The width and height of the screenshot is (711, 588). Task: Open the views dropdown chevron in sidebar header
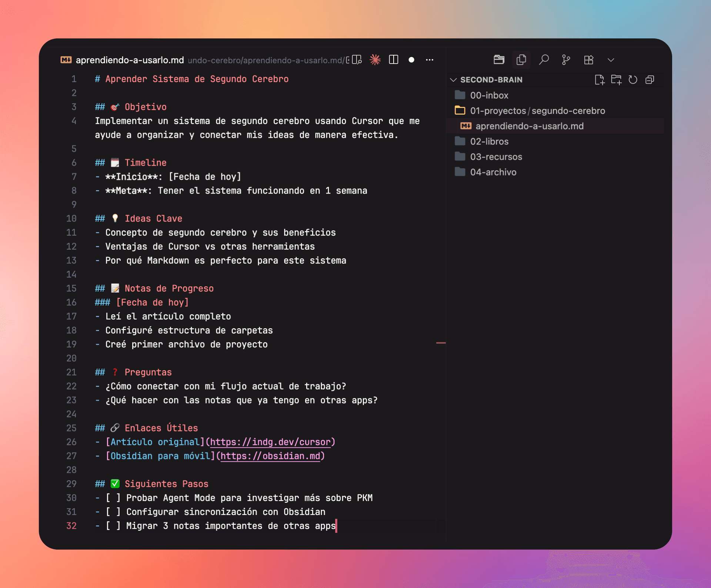611,60
